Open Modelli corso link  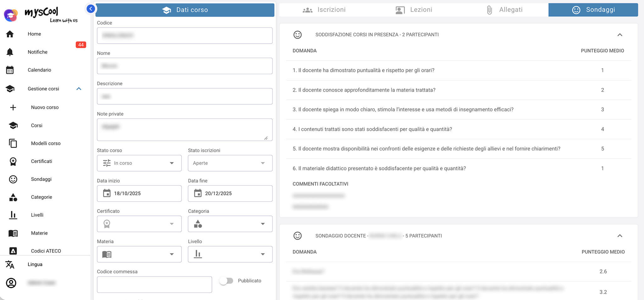[46, 143]
